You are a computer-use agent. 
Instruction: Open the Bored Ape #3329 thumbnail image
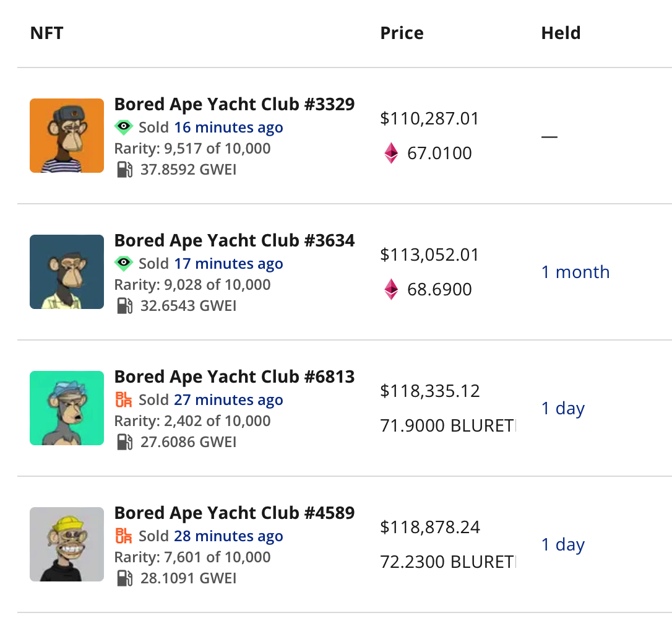coord(67,136)
